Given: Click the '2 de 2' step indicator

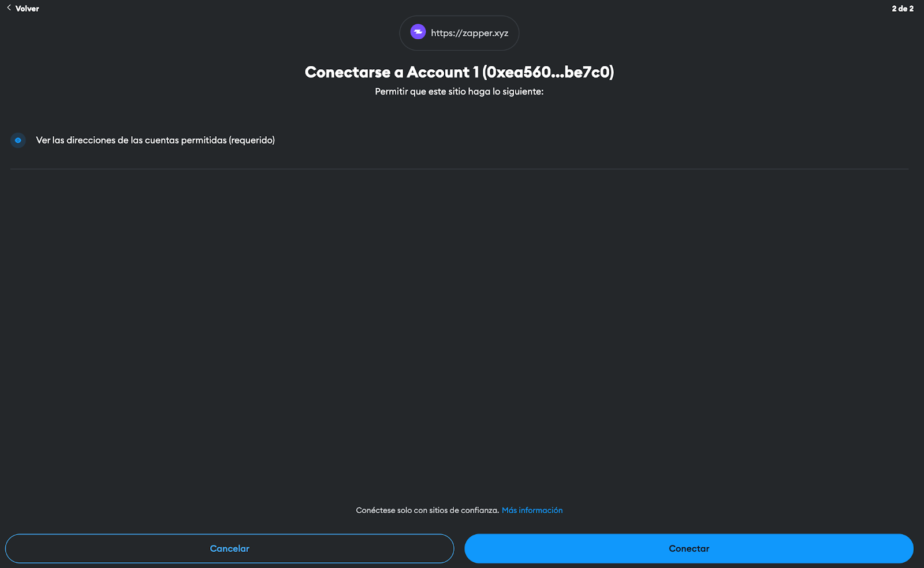Looking at the screenshot, I should point(903,9).
